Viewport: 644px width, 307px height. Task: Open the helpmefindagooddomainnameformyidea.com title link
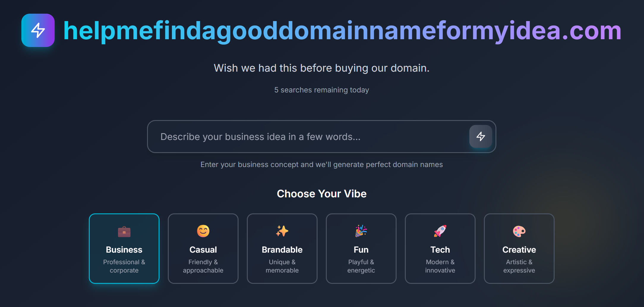click(x=342, y=31)
